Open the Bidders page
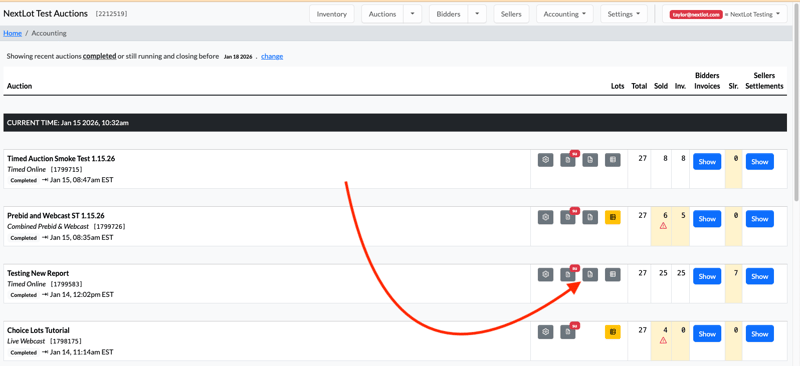 tap(448, 14)
